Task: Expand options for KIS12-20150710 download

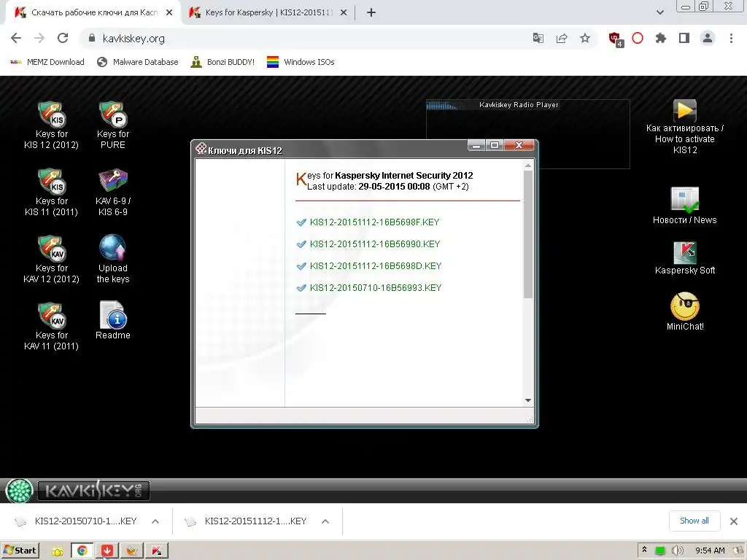Action: coord(155,521)
